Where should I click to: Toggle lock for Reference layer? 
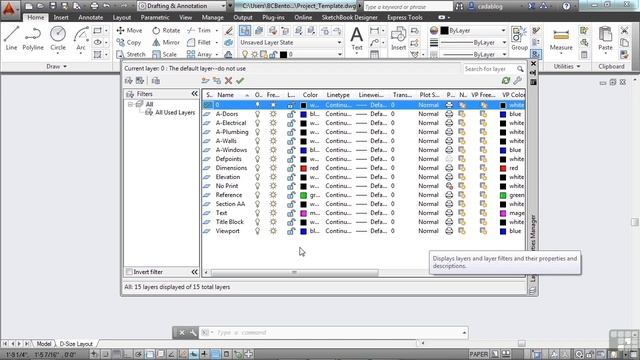tap(291, 195)
